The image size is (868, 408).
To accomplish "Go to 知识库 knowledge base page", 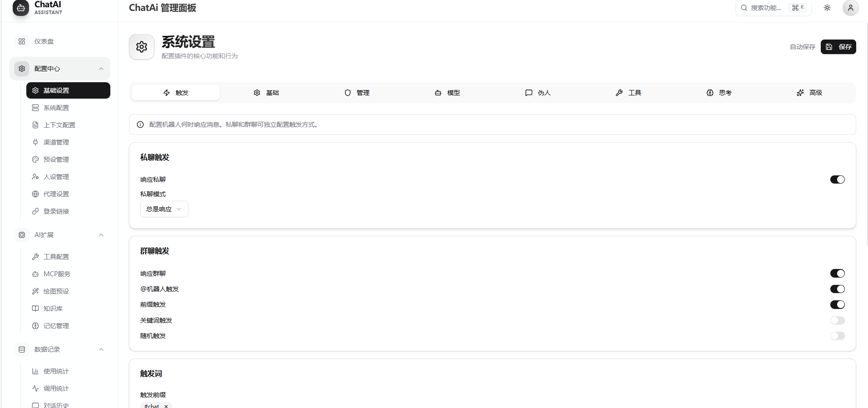I will pyautogui.click(x=53, y=308).
